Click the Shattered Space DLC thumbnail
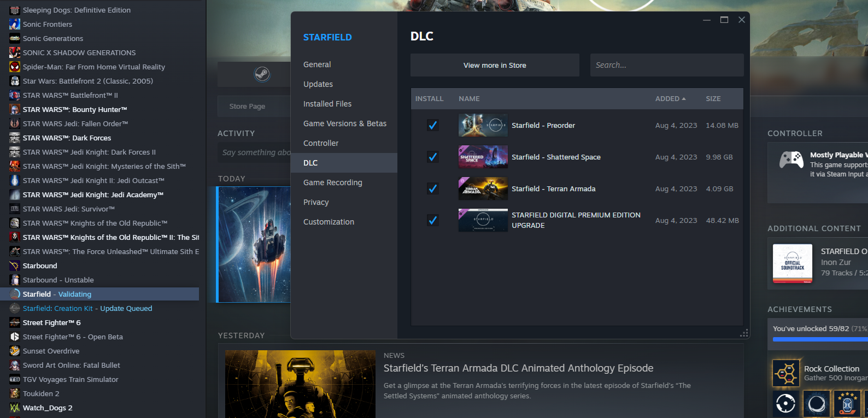 click(483, 157)
